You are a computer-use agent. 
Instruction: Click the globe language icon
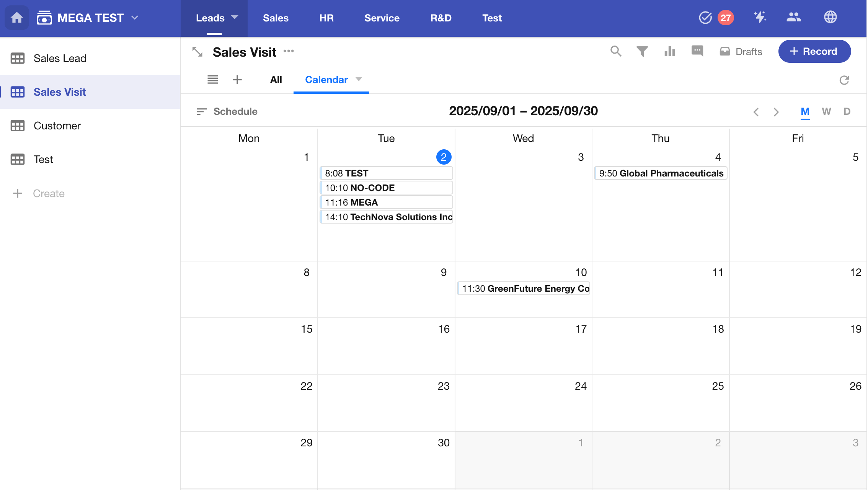830,18
